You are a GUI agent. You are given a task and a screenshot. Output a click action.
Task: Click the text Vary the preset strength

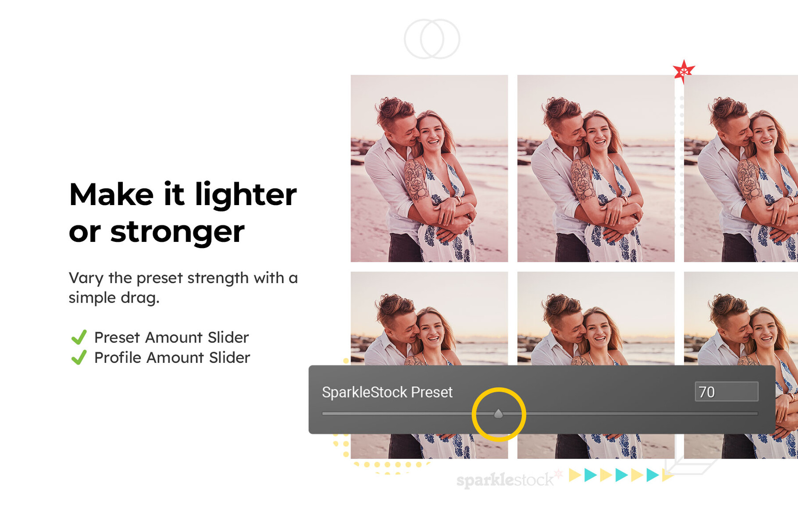(183, 278)
